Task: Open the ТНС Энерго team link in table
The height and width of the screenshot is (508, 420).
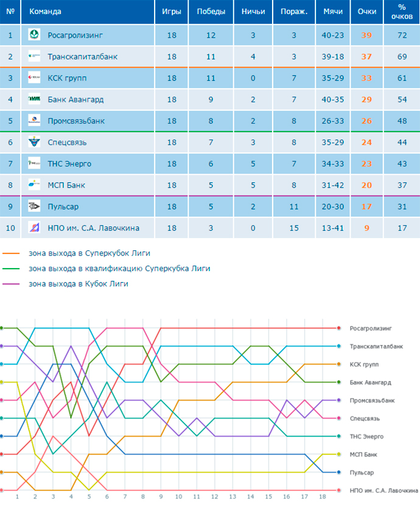Action: coord(69,164)
